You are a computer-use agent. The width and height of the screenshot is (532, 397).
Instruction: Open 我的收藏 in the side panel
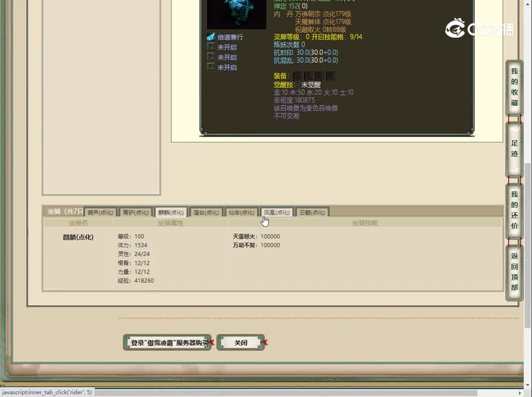514,87
